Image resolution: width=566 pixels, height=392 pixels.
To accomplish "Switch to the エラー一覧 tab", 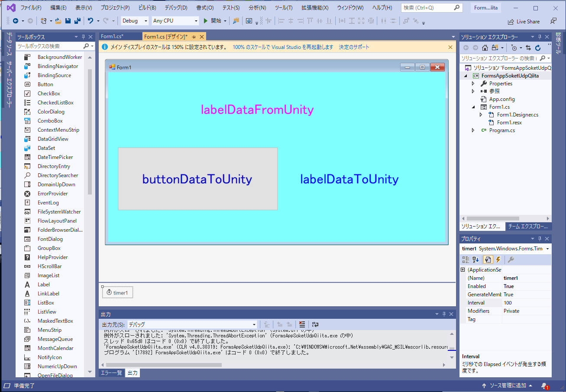I will pyautogui.click(x=112, y=373).
